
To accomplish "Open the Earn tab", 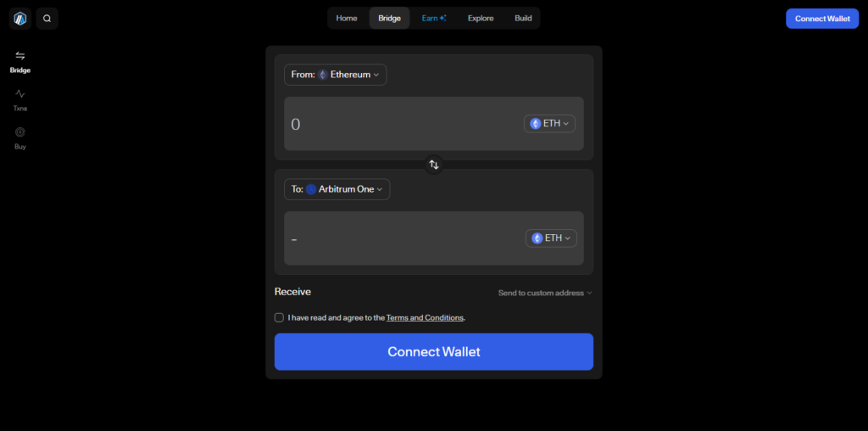I will [x=434, y=19].
